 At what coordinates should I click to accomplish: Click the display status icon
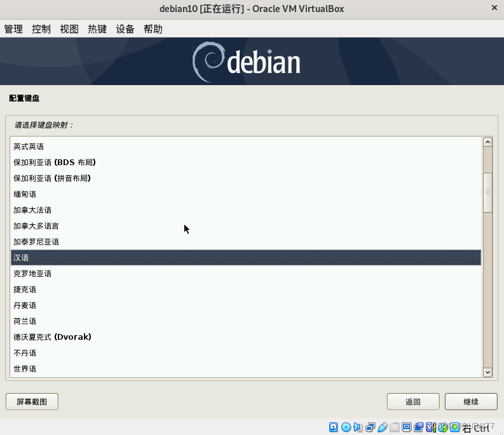(x=406, y=427)
